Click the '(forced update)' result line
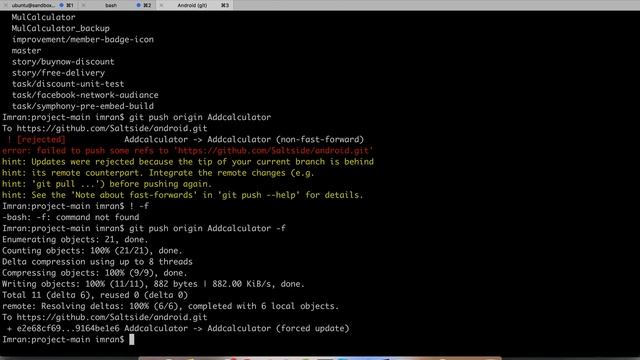The height and width of the screenshot is (360, 640). 178,328
